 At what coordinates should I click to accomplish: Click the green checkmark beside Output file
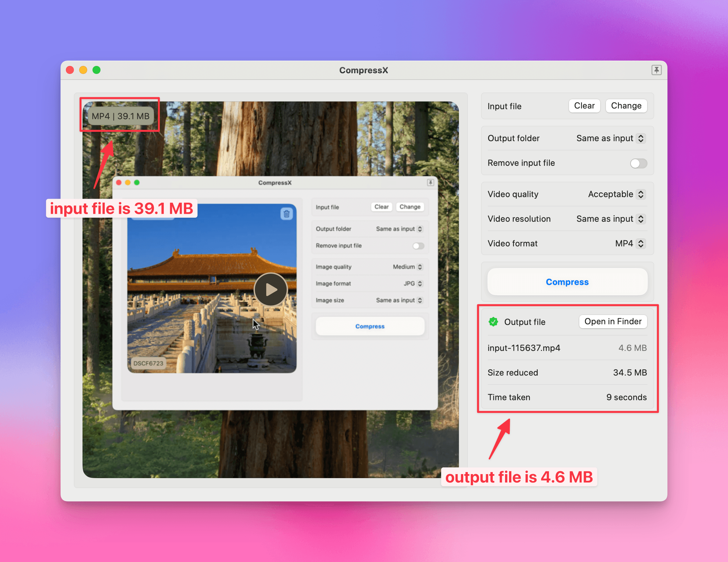pos(493,322)
